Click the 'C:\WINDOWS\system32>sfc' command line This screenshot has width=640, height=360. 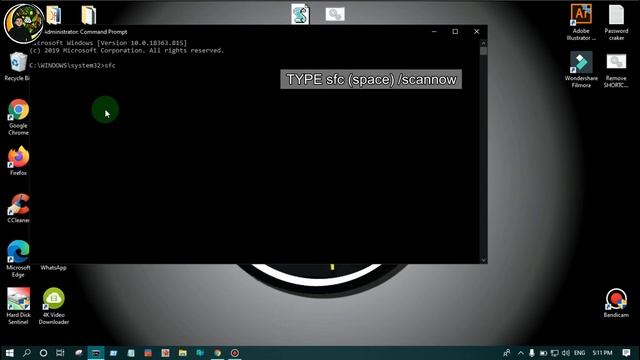tap(73, 65)
